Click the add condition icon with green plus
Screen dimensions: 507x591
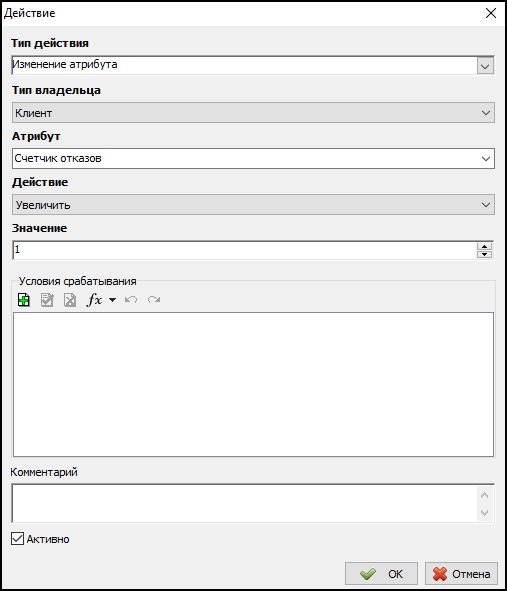[24, 300]
